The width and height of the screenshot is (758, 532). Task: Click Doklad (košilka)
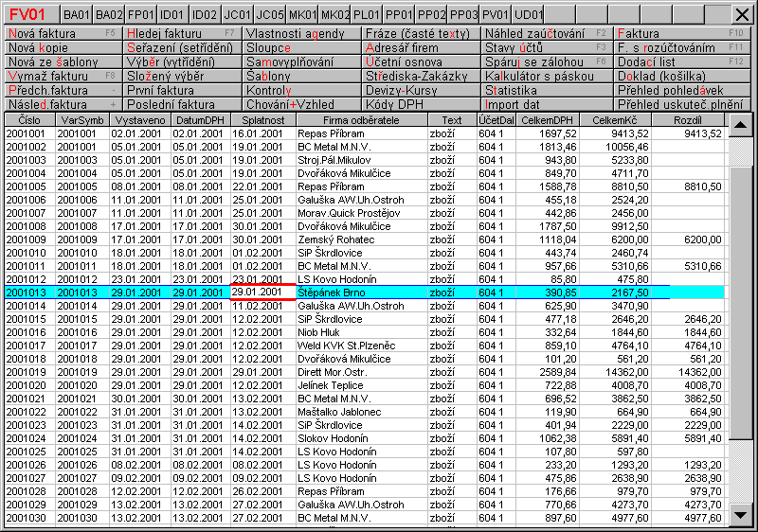(x=682, y=76)
